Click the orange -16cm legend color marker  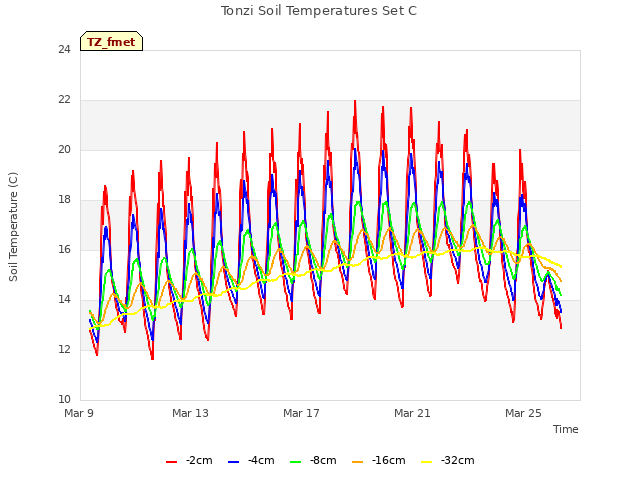point(358,462)
